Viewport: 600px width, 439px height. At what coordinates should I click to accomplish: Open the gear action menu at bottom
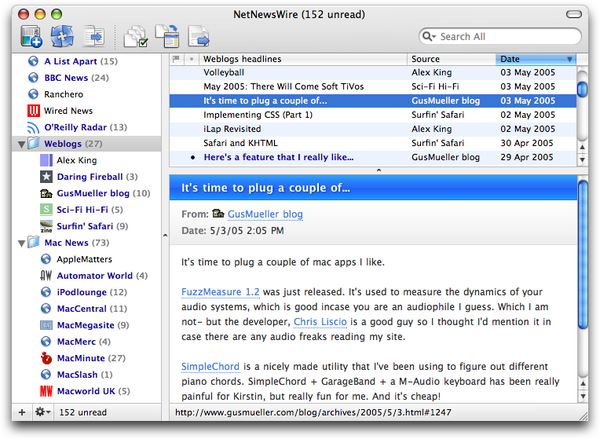pyautogui.click(x=42, y=412)
